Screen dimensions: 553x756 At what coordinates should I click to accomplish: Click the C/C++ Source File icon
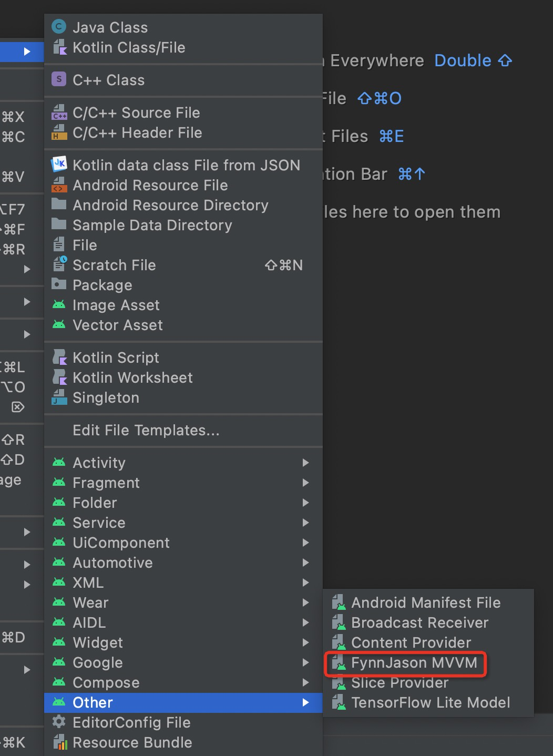(59, 113)
